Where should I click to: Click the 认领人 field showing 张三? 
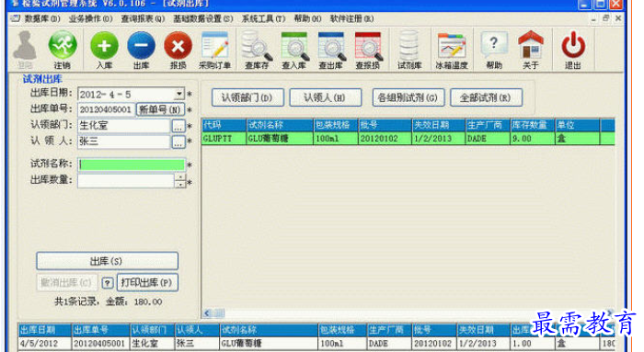[x=123, y=142]
